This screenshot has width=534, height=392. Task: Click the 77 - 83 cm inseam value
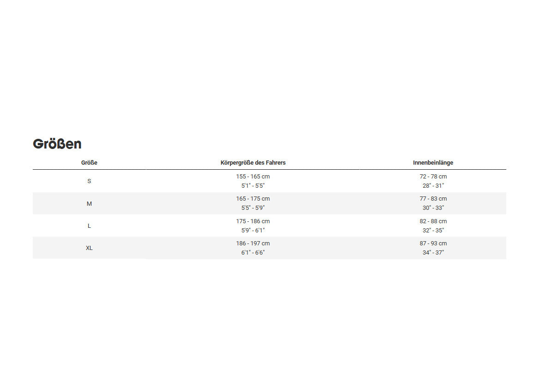tap(433, 199)
